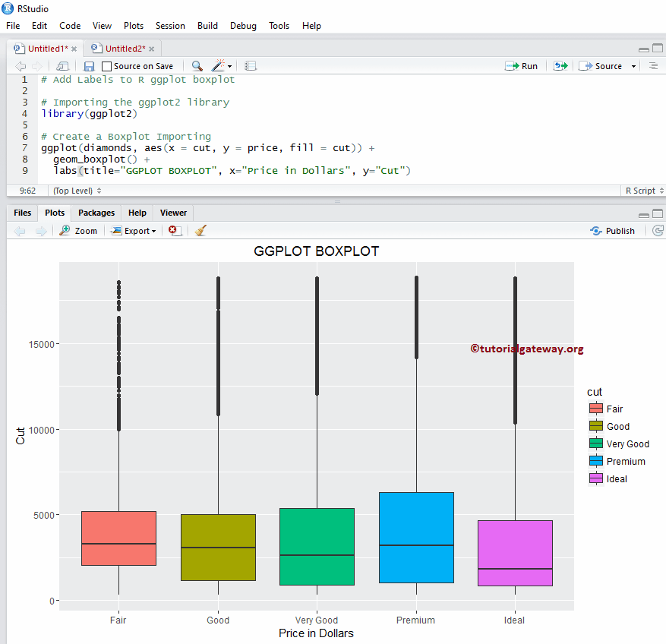Switch to the Packages tab
Image resolution: width=666 pixels, height=644 pixels.
96,213
